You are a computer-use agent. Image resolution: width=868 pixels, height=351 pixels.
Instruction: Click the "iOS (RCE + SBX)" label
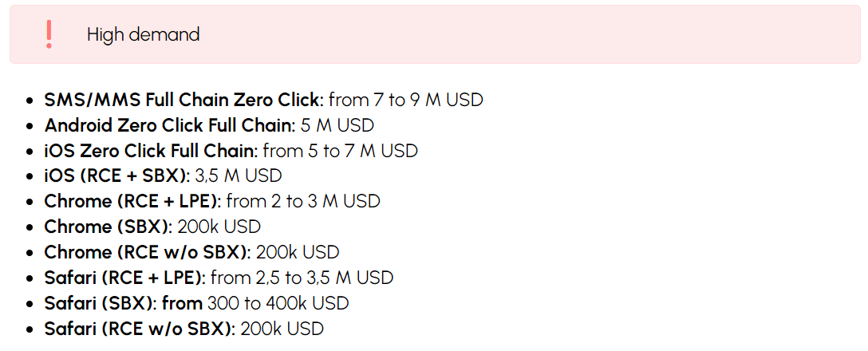[116, 175]
